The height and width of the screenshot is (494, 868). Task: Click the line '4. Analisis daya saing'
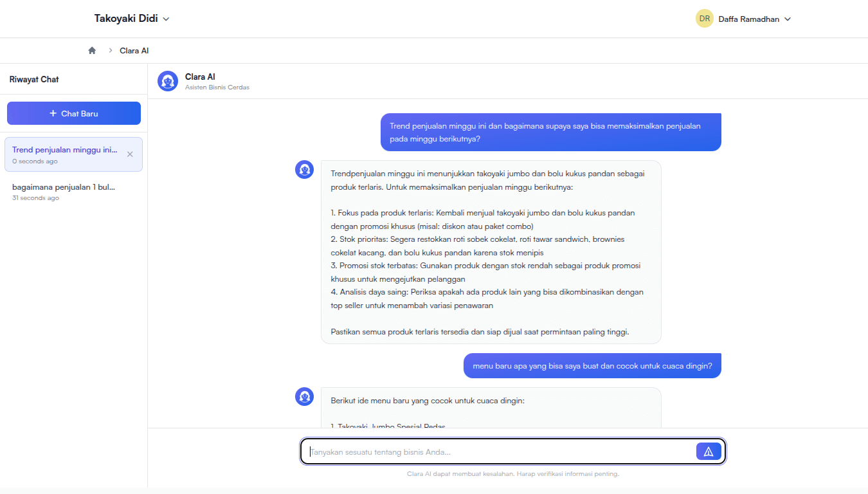487,298
